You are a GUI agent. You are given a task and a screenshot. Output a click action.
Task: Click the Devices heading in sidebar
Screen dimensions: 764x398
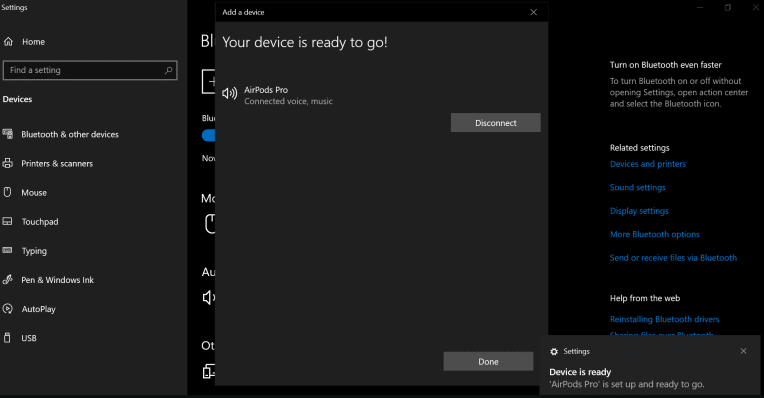tap(17, 99)
